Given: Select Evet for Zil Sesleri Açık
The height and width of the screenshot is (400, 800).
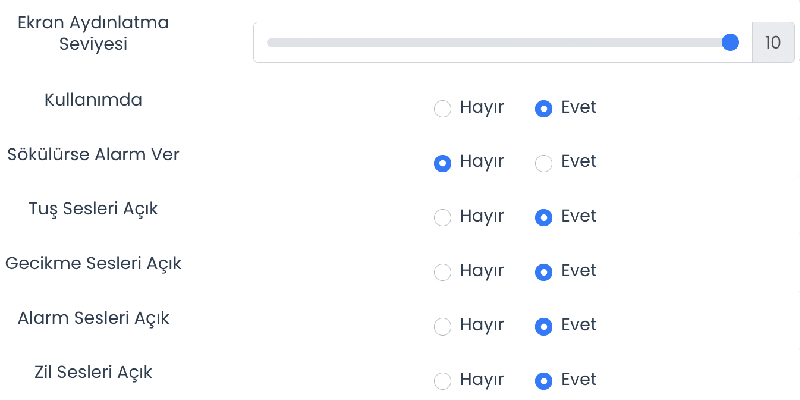Looking at the screenshot, I should point(543,381).
